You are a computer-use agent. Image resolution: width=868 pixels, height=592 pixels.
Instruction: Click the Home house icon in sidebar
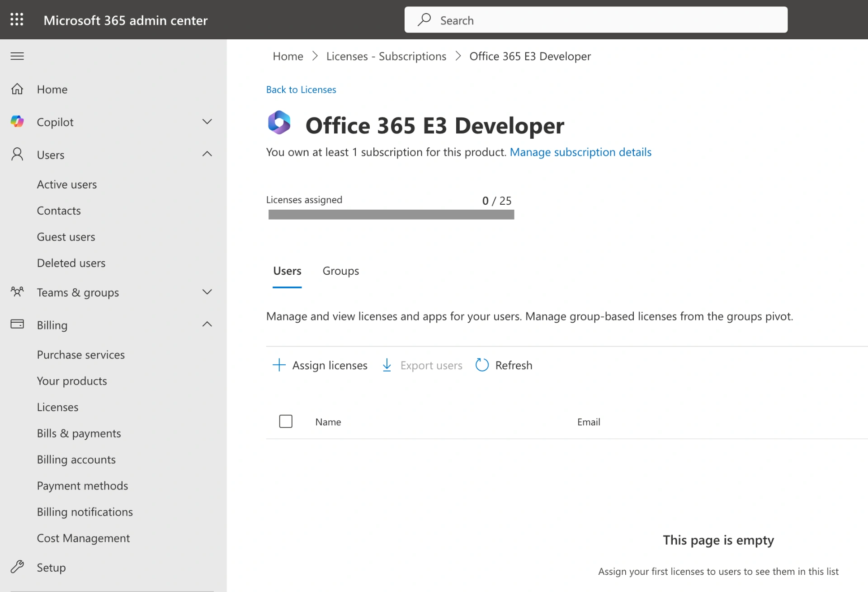coord(17,89)
